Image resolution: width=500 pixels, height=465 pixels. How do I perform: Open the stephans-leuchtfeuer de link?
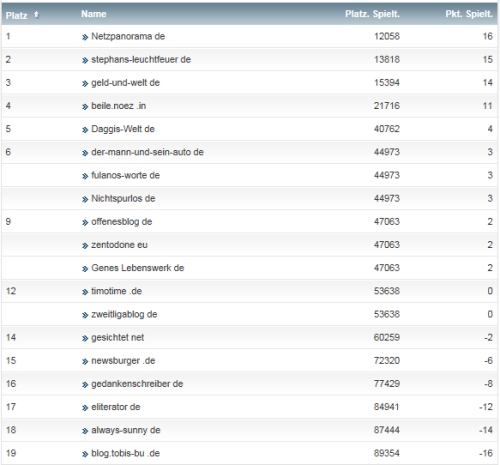pyautogui.click(x=141, y=60)
